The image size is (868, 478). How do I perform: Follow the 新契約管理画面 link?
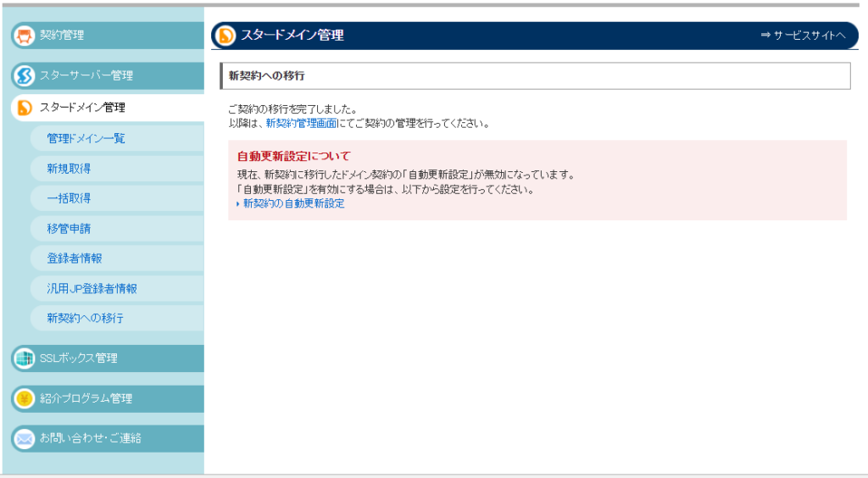[x=301, y=123]
